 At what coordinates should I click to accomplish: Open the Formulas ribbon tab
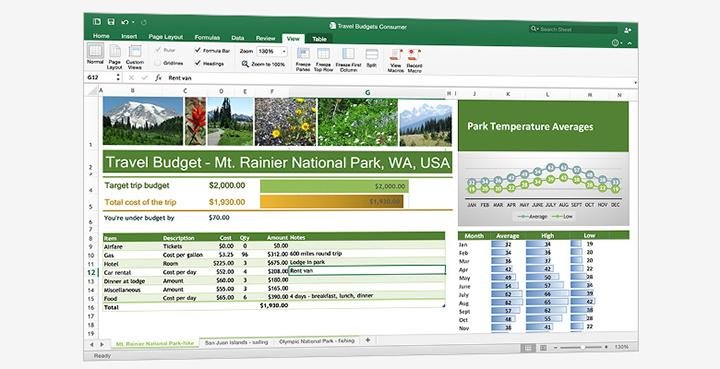click(x=207, y=37)
